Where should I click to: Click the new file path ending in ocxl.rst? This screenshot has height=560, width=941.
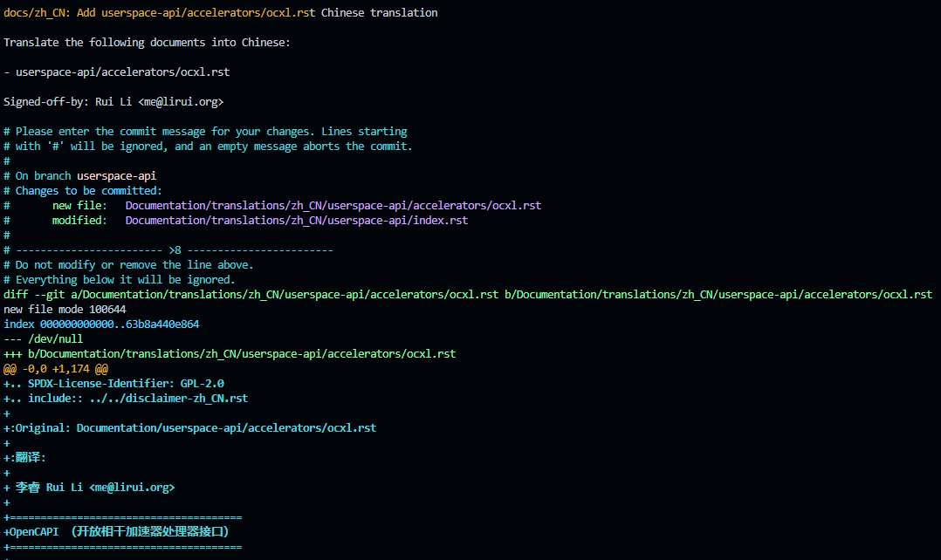point(333,206)
